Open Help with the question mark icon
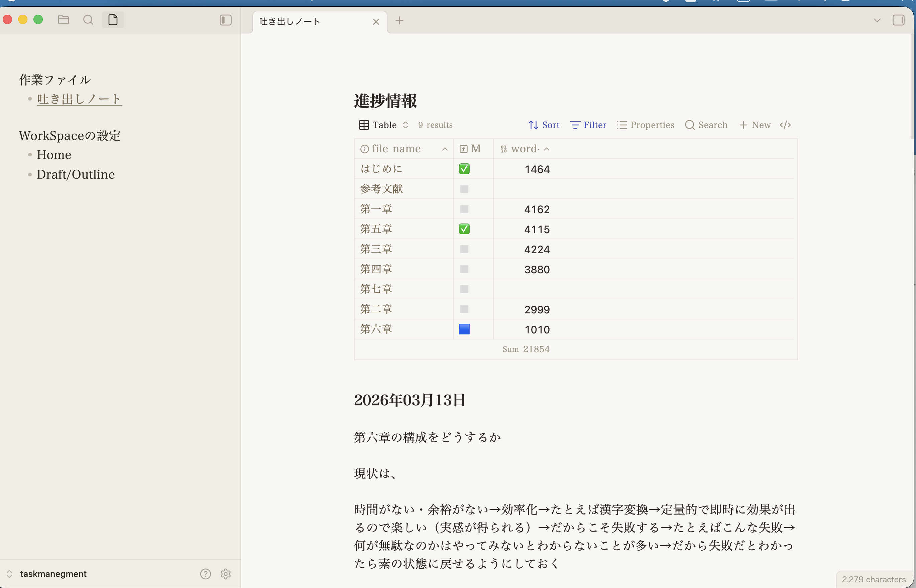Image resolution: width=916 pixels, height=588 pixels. tap(206, 574)
